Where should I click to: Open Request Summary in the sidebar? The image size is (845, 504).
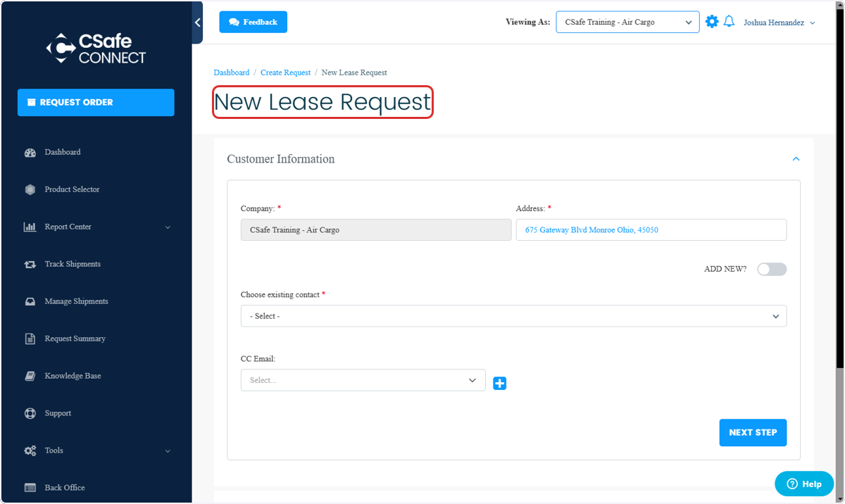coord(75,339)
